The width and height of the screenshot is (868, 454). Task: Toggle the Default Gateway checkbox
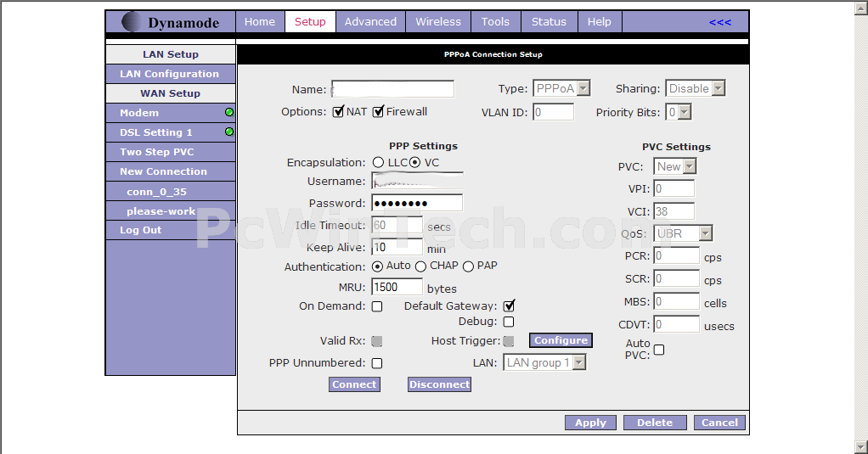coord(509,305)
